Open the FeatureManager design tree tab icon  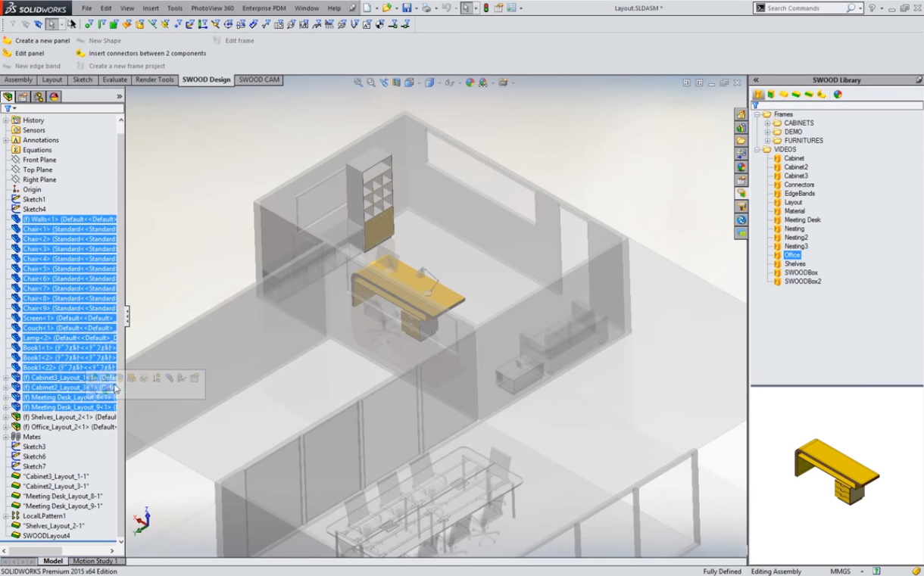pyautogui.click(x=8, y=97)
